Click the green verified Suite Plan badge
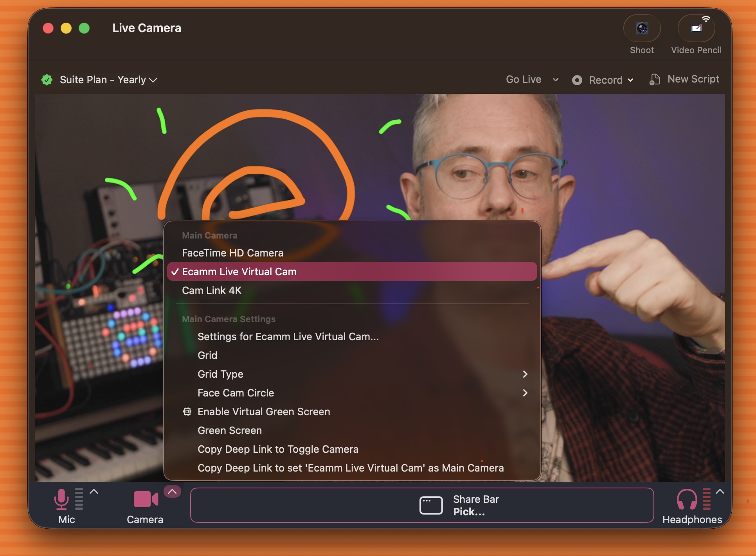756x556 pixels. point(47,80)
